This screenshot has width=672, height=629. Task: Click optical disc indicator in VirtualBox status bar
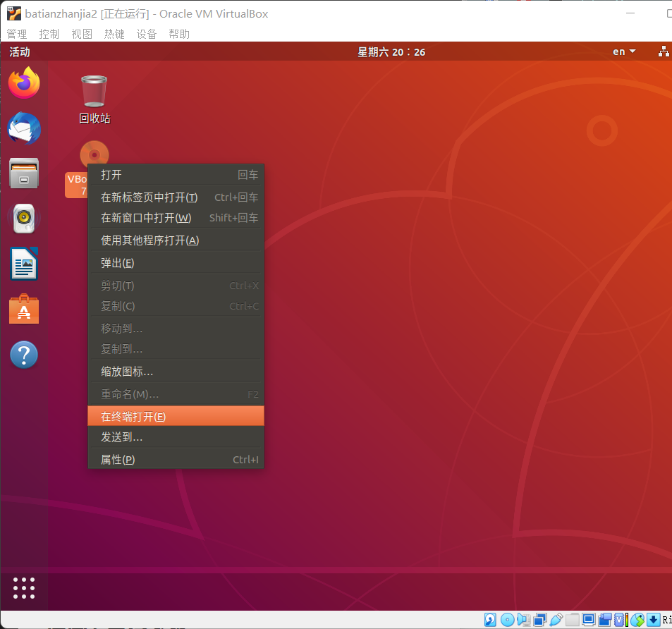click(508, 620)
